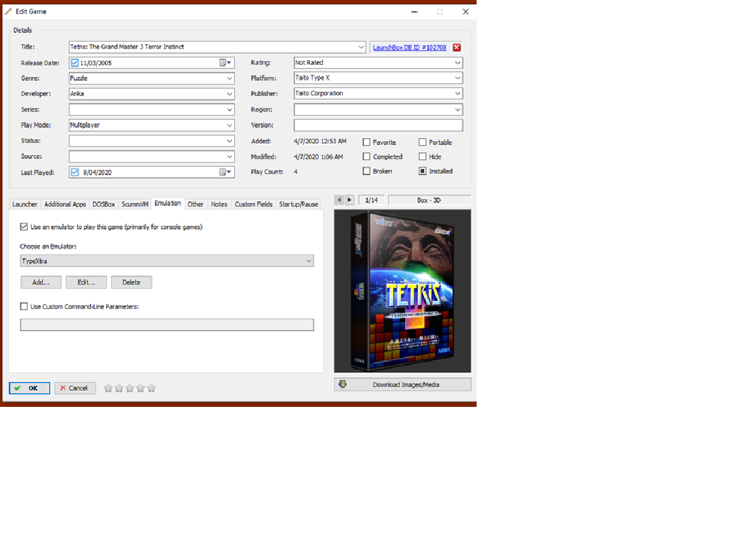Mark game as Completed
The width and height of the screenshot is (731, 560).
pyautogui.click(x=366, y=157)
